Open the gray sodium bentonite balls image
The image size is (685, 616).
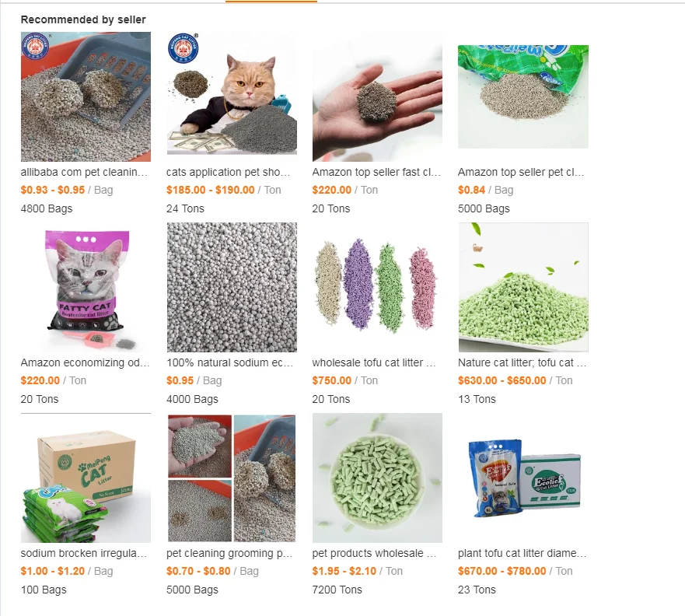(232, 287)
